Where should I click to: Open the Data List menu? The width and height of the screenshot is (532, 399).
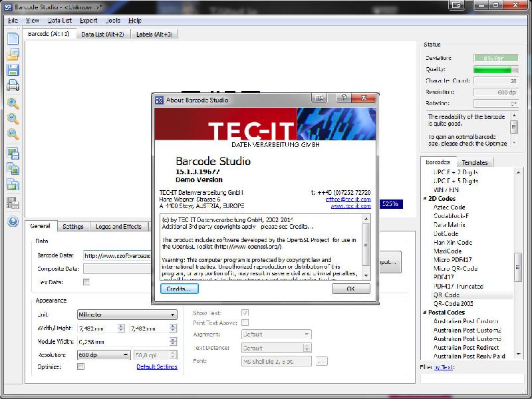(60, 21)
